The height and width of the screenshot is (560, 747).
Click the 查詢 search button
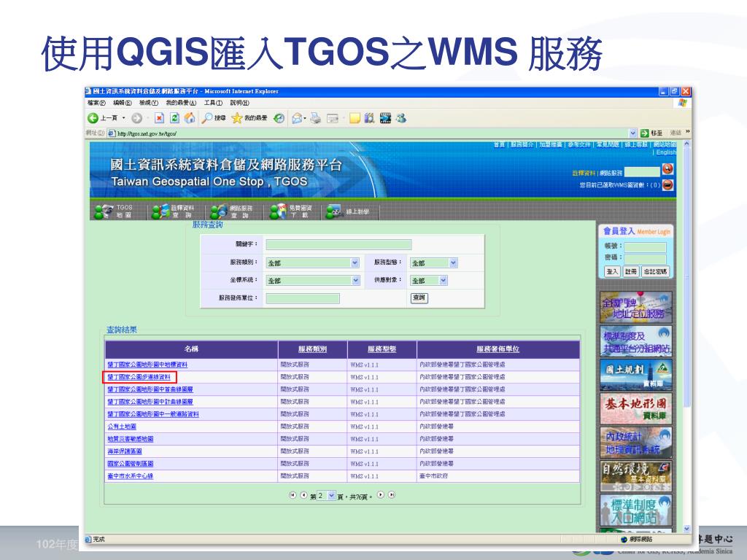coord(419,297)
